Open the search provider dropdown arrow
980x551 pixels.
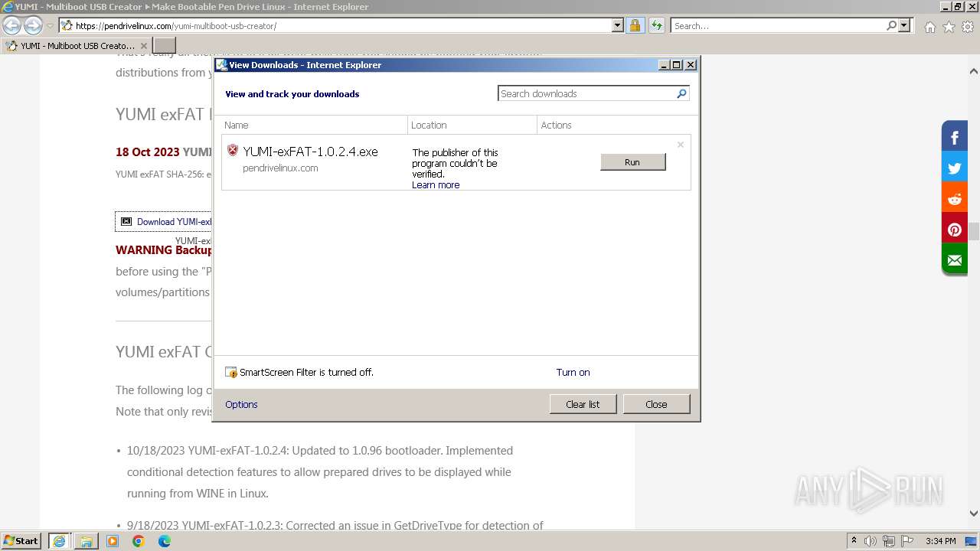tap(904, 26)
